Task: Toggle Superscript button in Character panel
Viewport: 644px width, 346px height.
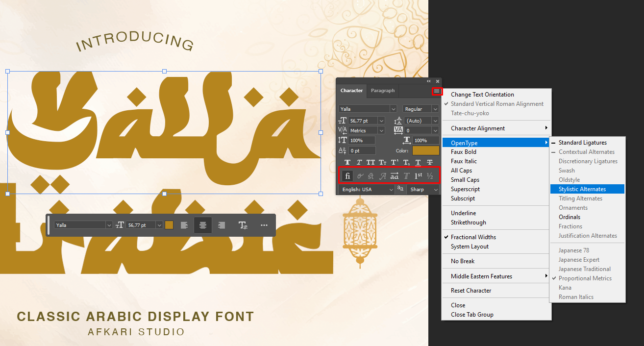Action: [395, 162]
